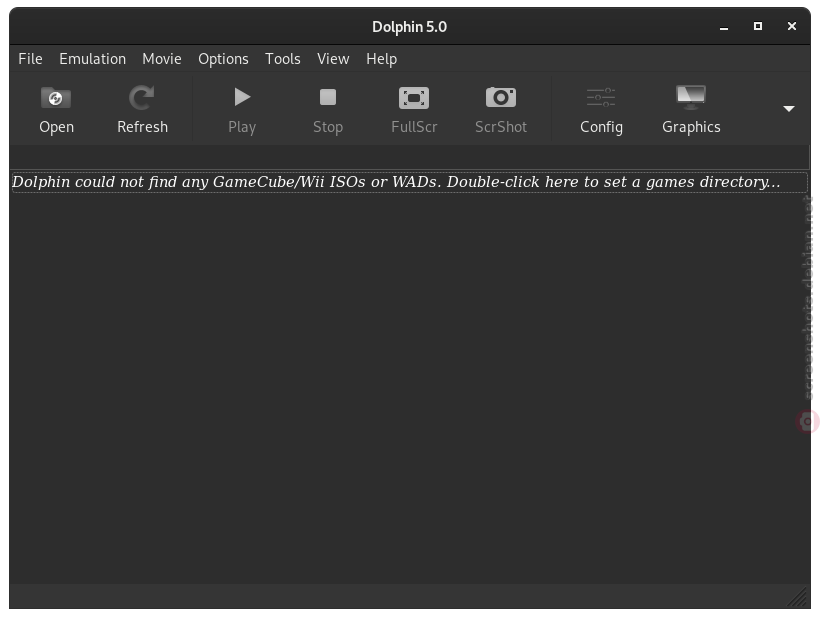
Task: Open the Emulation menu
Action: [x=93, y=59]
